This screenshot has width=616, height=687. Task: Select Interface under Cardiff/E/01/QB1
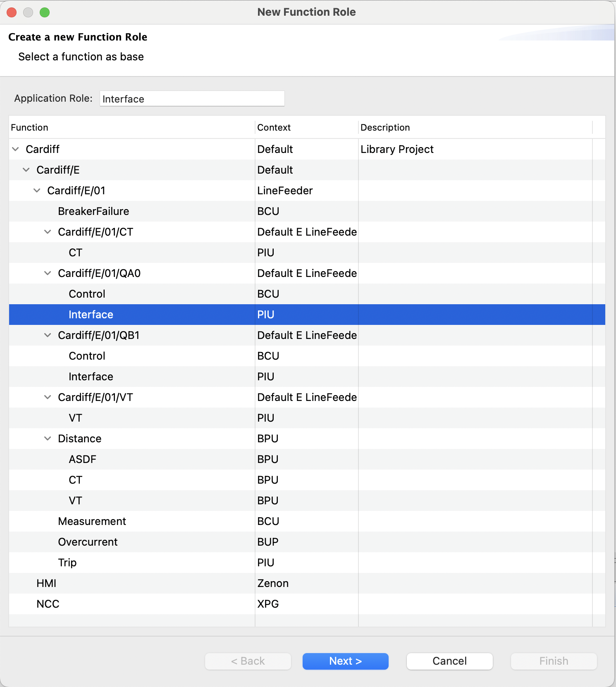[x=307, y=377]
